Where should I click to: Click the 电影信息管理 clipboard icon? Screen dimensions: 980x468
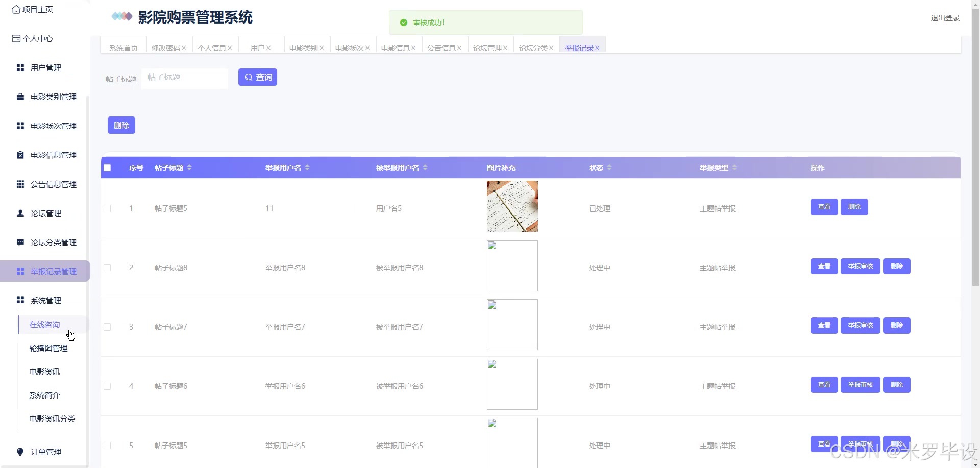[20, 155]
